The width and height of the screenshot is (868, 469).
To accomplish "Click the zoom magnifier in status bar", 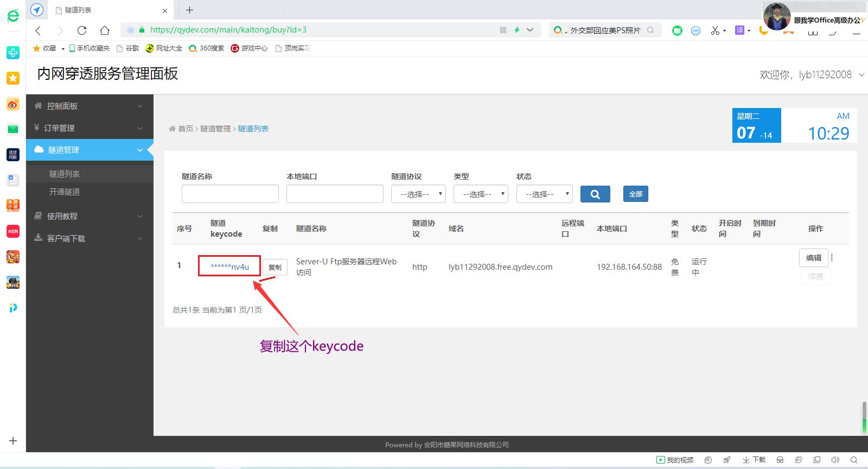I will pos(854,460).
